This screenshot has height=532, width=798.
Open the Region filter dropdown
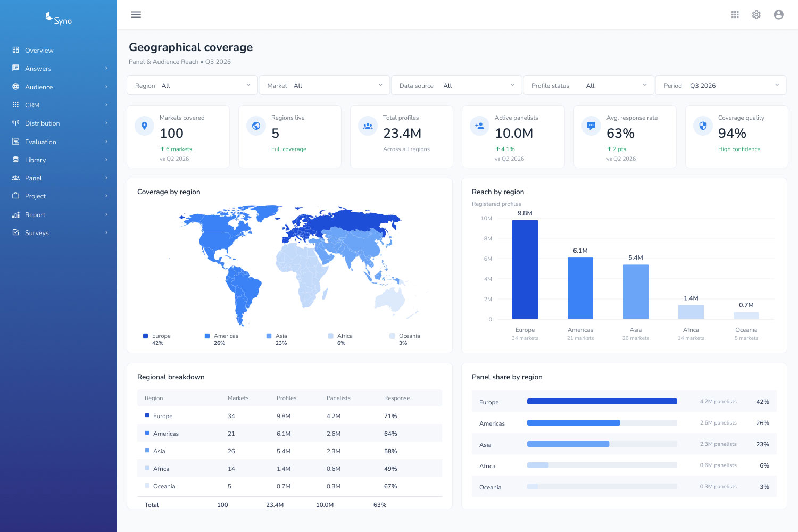192,85
